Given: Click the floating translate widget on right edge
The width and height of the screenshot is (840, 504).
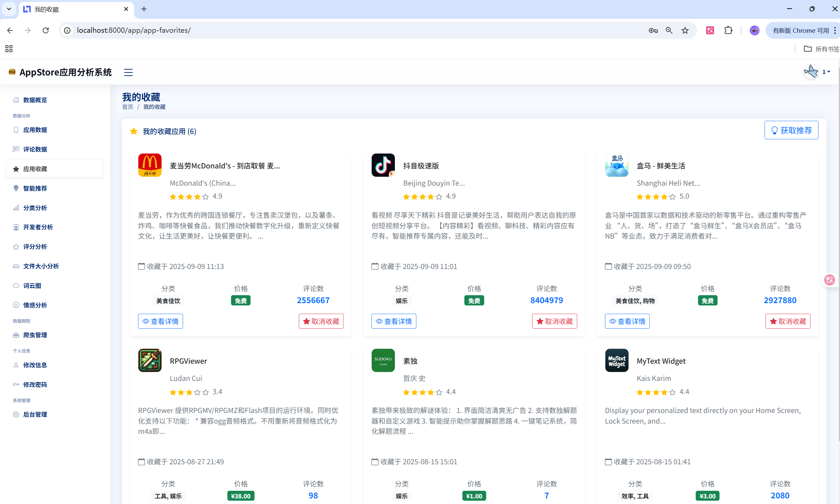Looking at the screenshot, I should coord(830,280).
